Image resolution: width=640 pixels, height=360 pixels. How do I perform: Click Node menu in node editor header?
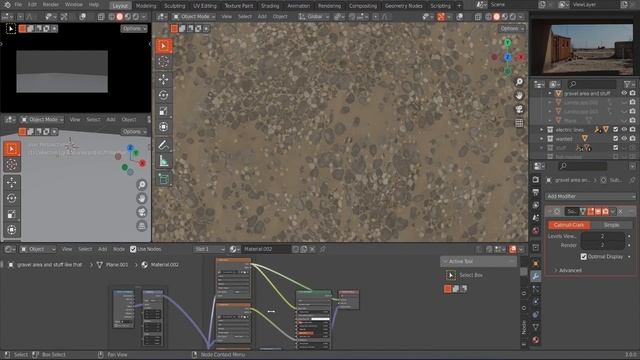click(118, 249)
